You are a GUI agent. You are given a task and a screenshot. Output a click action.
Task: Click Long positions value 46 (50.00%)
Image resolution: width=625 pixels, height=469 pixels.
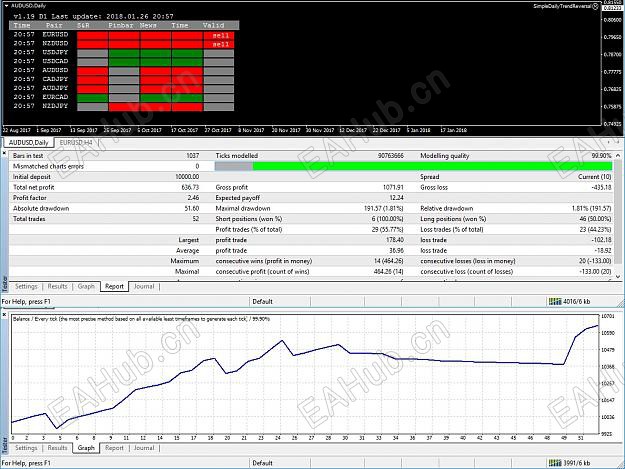click(x=595, y=219)
